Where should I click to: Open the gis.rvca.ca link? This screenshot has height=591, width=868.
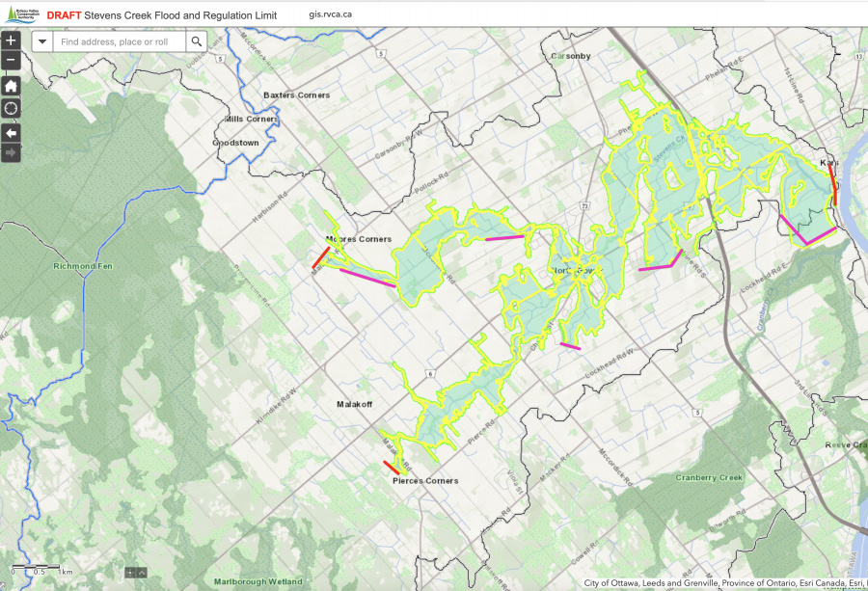click(x=330, y=14)
